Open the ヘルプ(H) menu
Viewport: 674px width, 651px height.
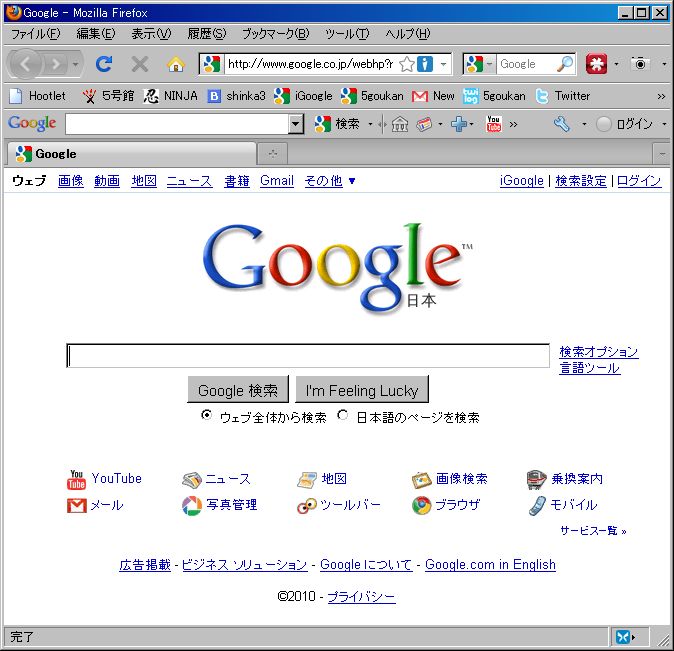click(x=407, y=34)
